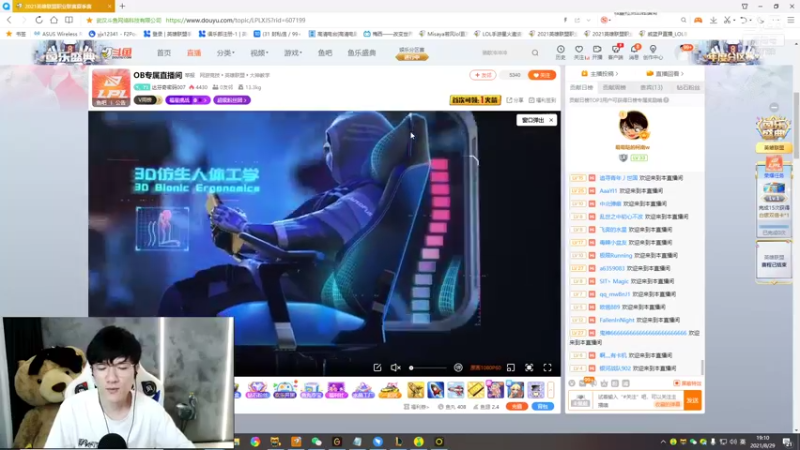Select the second contribution ranking tab
Viewport: 800px width, 450px height.
pos(614,87)
